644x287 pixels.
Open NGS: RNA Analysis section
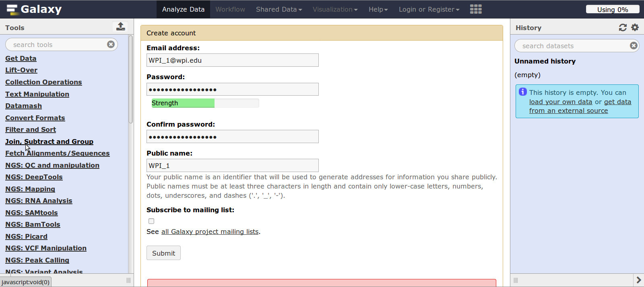coord(39,201)
